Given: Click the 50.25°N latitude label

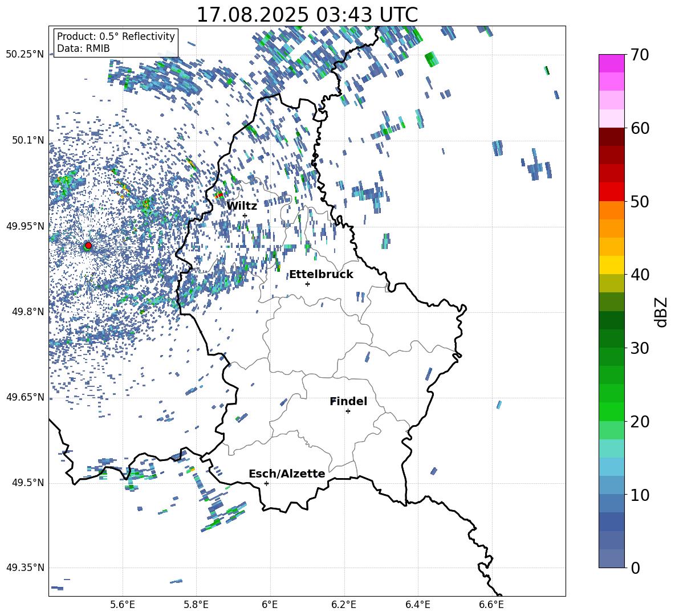Looking at the screenshot, I should 25,54.
